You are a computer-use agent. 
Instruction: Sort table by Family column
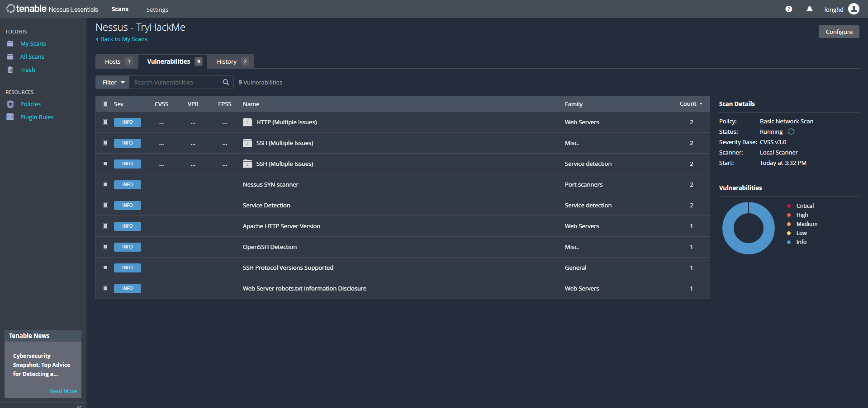click(574, 104)
